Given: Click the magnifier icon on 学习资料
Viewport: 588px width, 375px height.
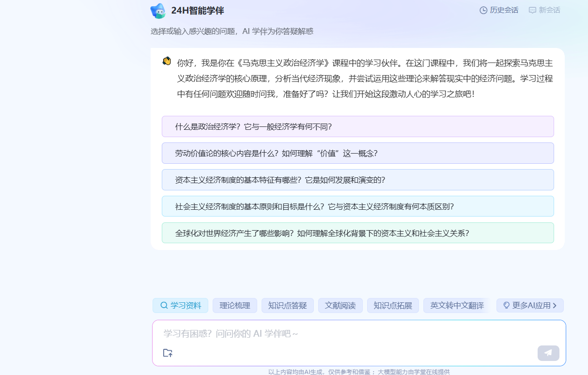Looking at the screenshot, I should point(164,305).
